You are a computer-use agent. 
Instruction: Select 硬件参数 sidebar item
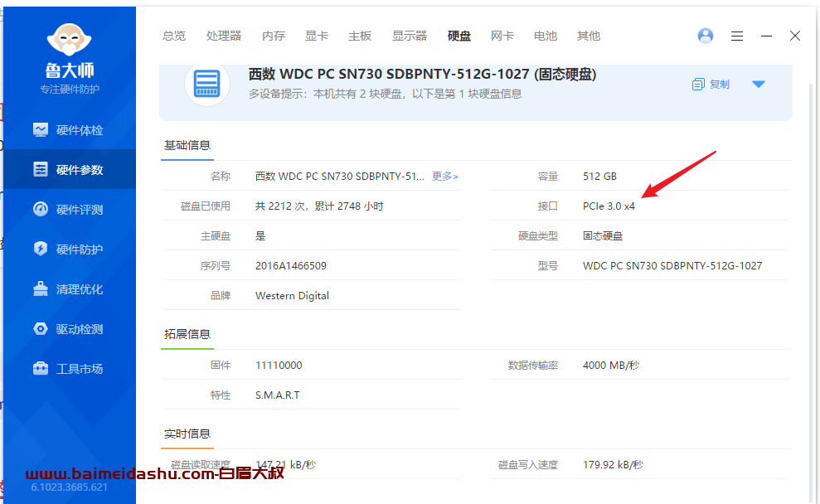tap(69, 169)
